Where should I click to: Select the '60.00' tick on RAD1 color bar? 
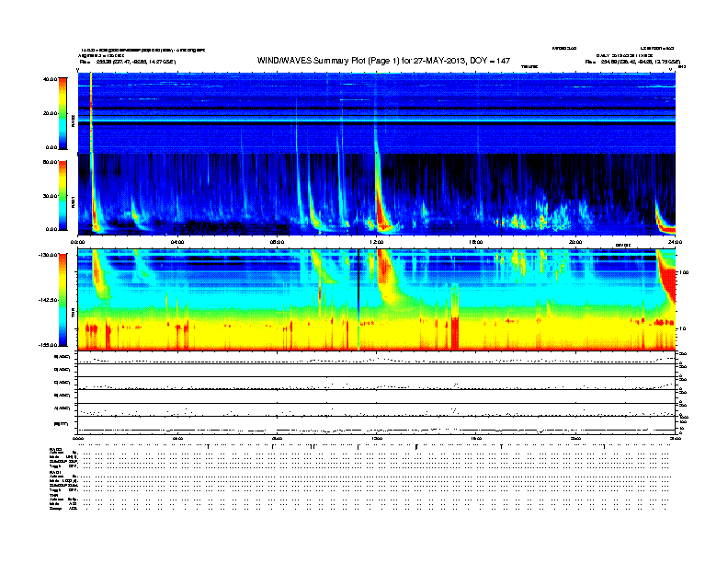click(51, 162)
